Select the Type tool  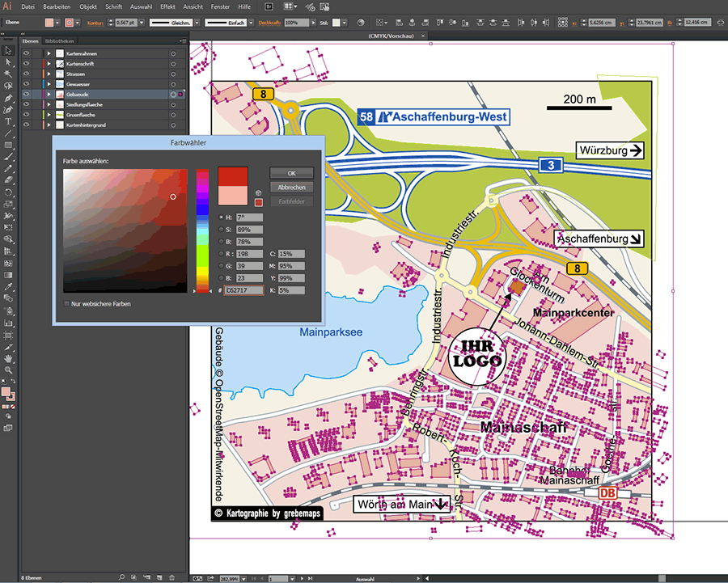click(8, 121)
